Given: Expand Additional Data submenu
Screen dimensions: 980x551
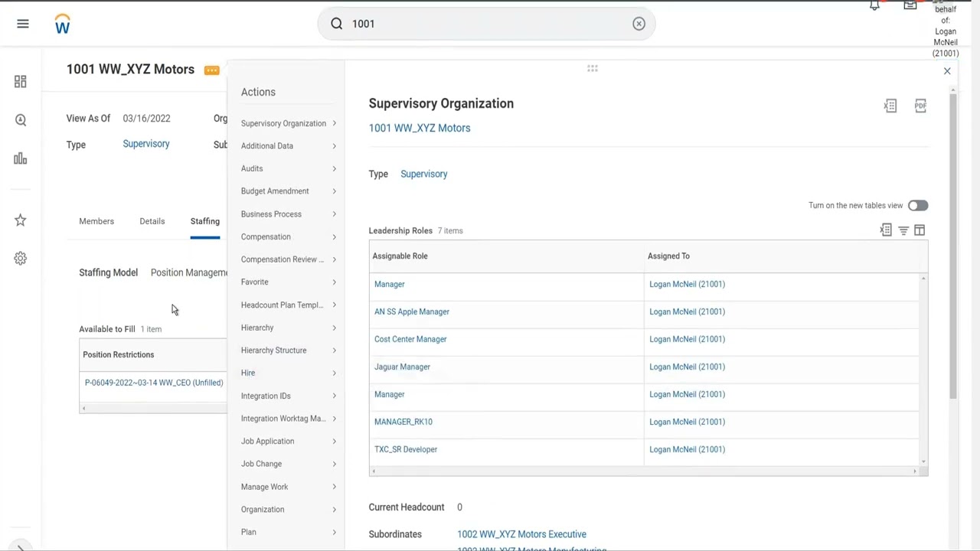Looking at the screenshot, I should (x=288, y=145).
